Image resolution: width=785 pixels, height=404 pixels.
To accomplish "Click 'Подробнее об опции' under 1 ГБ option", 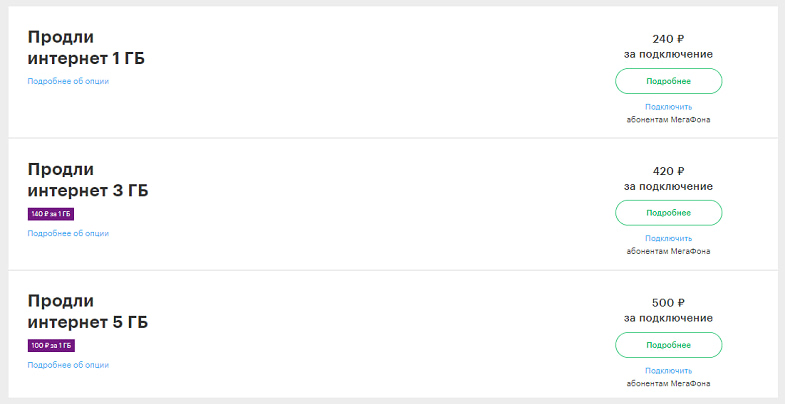I will [x=68, y=81].
